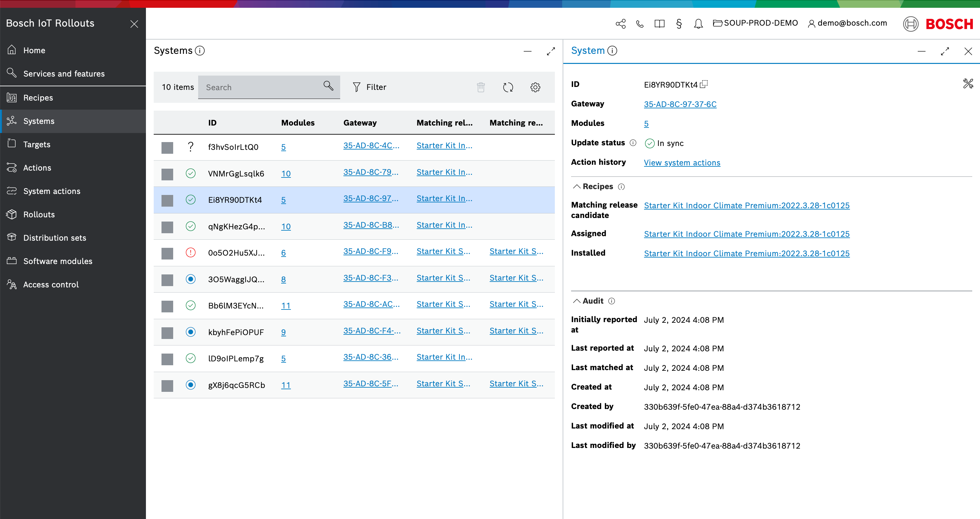Screen dimensions: 980x519
Task: Collapse the Audit section
Action: pos(577,301)
